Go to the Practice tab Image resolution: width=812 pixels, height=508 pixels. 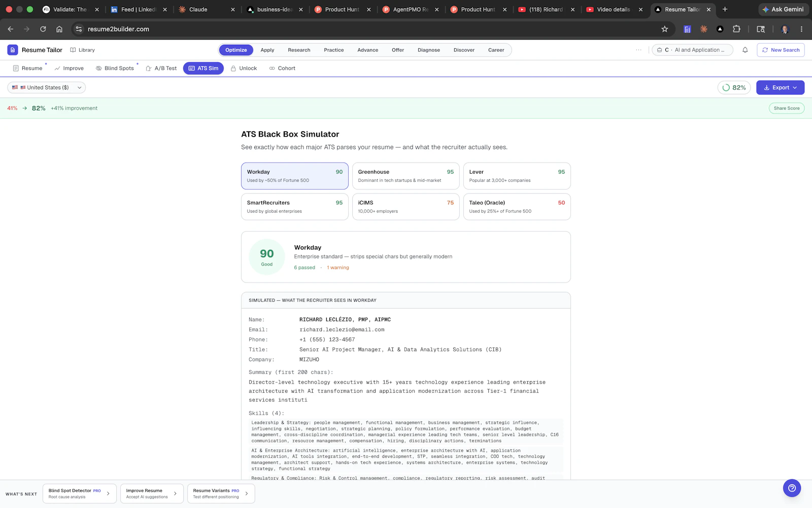(x=334, y=50)
